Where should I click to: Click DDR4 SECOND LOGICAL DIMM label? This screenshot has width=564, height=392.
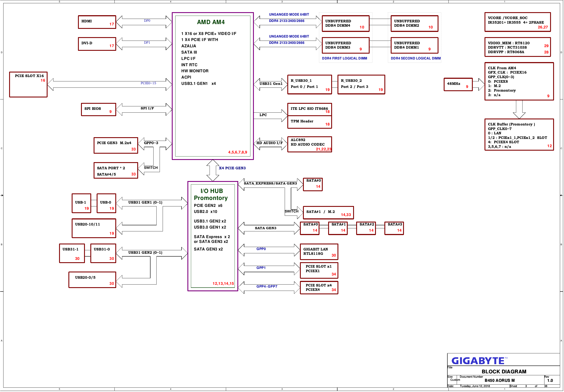click(x=416, y=58)
